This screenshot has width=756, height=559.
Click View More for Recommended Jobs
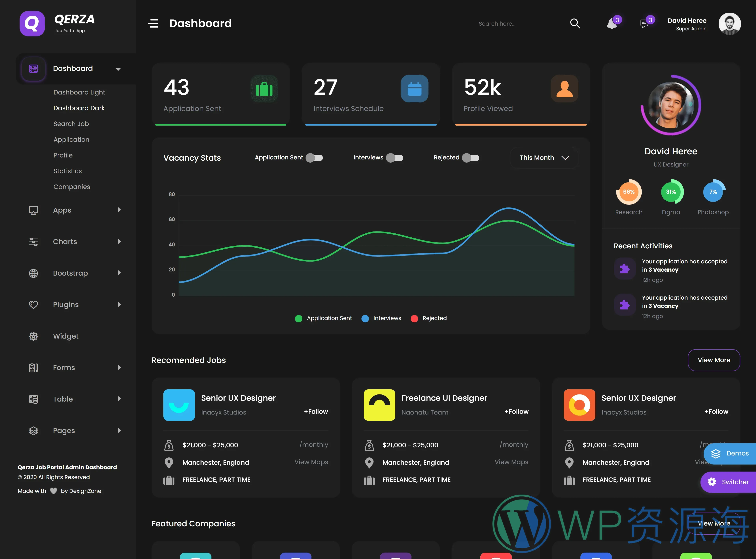[714, 360]
